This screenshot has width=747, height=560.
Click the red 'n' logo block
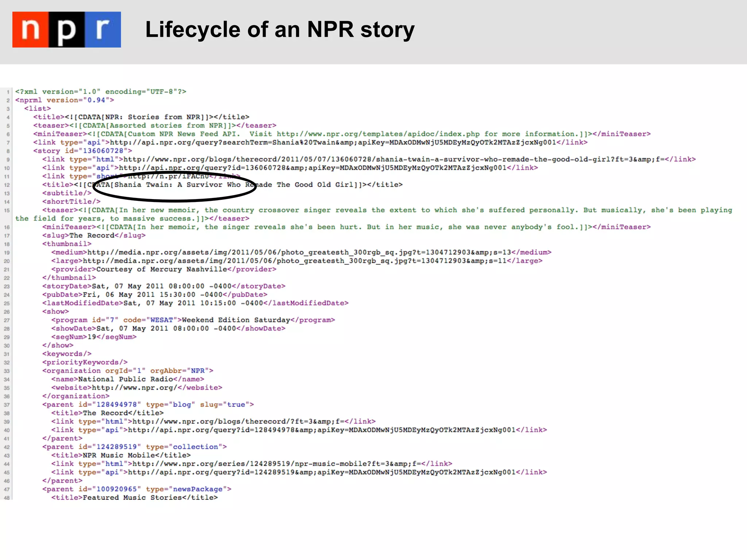pyautogui.click(x=30, y=30)
